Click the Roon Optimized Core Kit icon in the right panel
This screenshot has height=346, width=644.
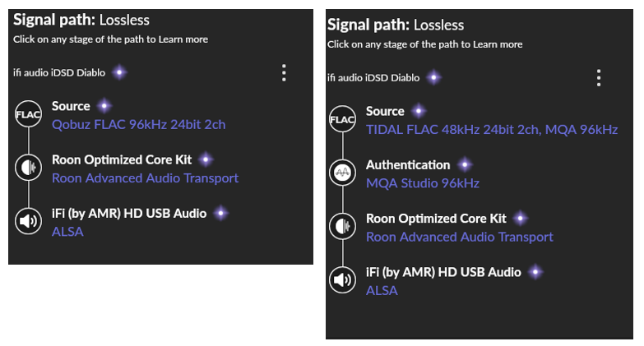pyautogui.click(x=342, y=226)
